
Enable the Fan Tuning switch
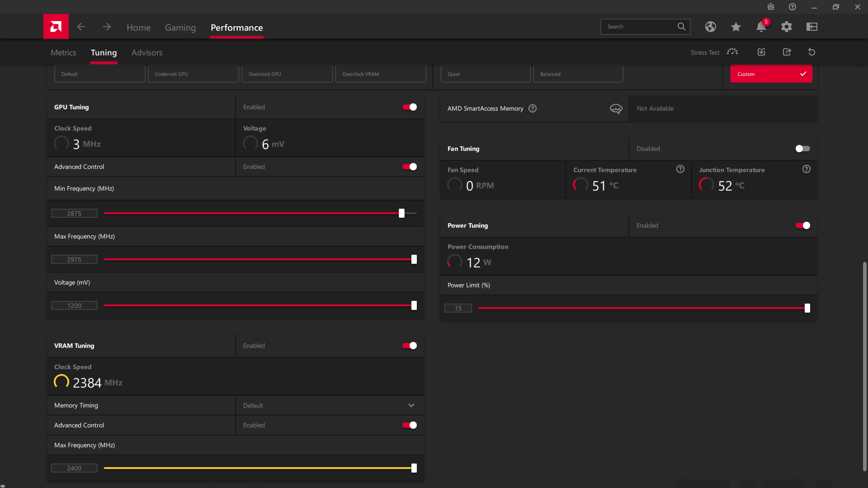[803, 149]
